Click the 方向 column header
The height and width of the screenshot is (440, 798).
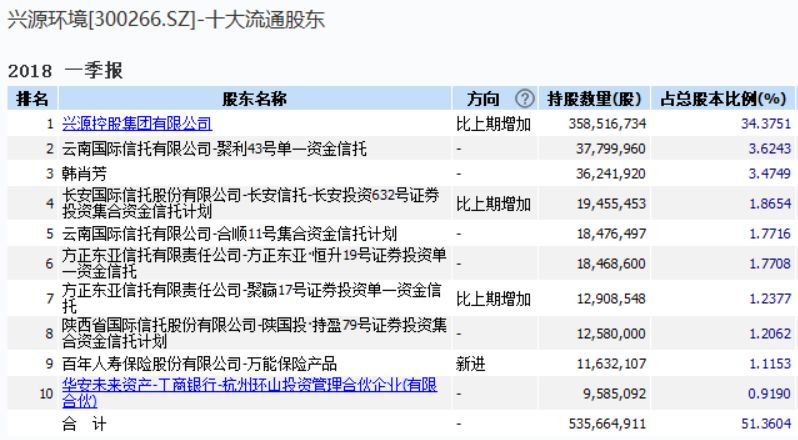(483, 98)
